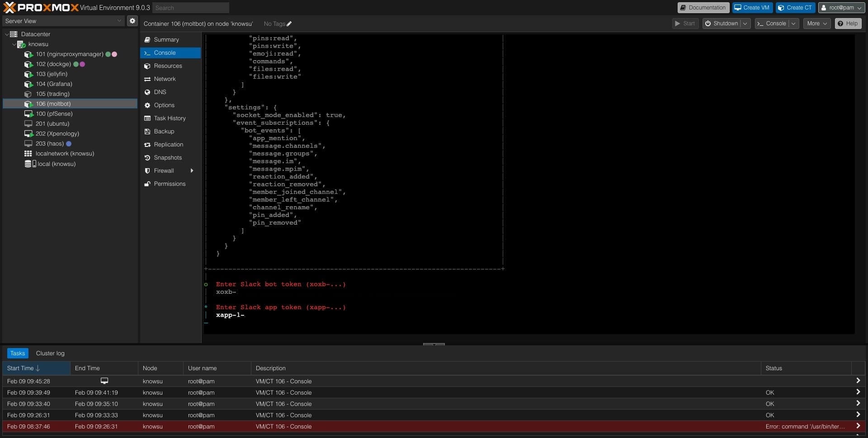Open the root@pam user menu
Screen dimensions: 868x438
click(x=840, y=8)
